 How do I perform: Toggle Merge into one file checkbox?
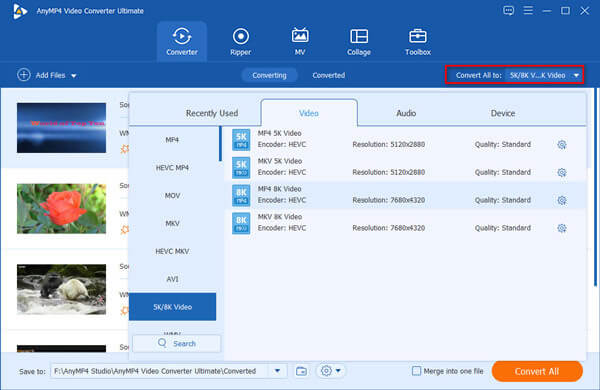(416, 371)
